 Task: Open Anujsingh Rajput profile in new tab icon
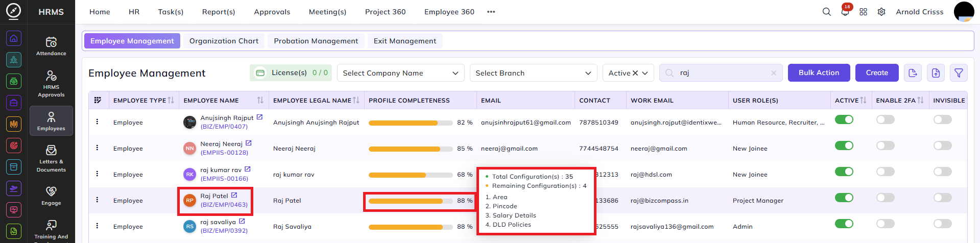click(x=259, y=117)
